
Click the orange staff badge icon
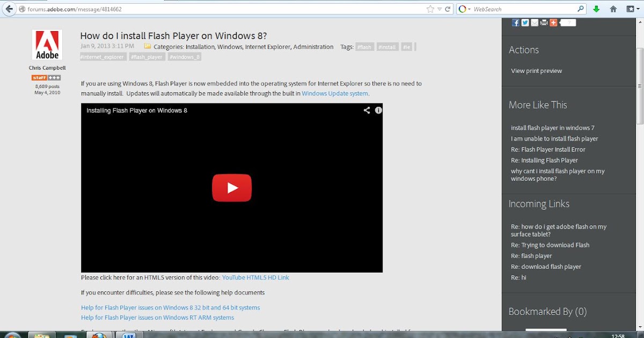coord(39,78)
